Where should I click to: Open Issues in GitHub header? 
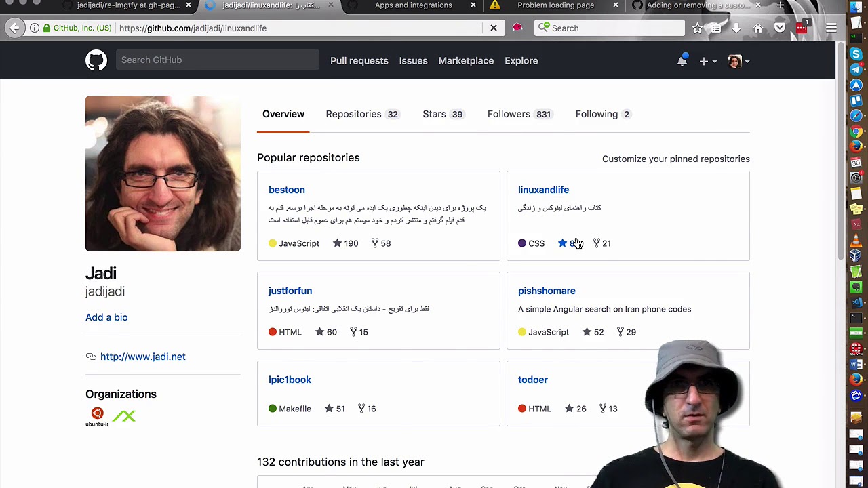[x=414, y=60]
